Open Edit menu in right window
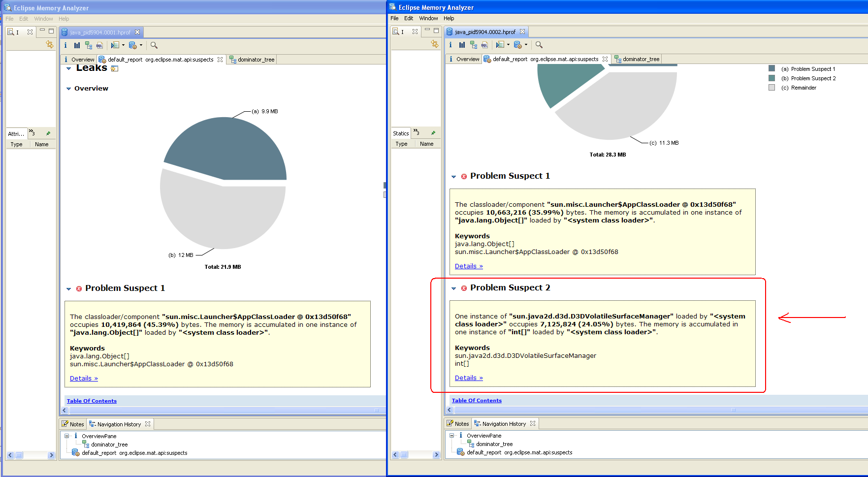This screenshot has height=477, width=868. (x=409, y=18)
